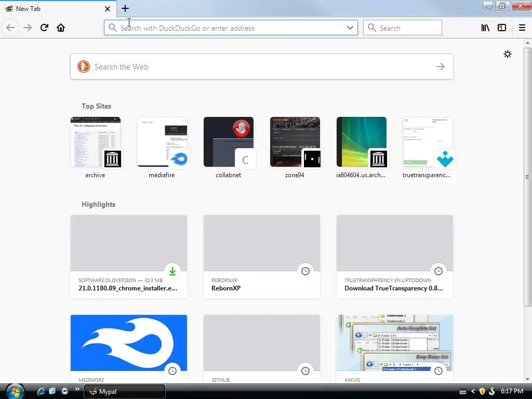Viewport: 532px width, 399px height.
Task: Focus the toolbar Search box
Action: click(403, 28)
